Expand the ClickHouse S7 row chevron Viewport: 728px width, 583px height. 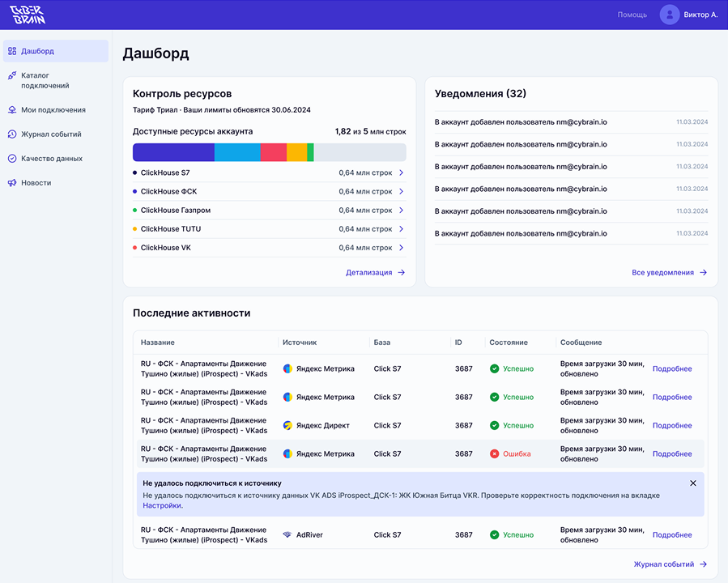click(x=401, y=173)
